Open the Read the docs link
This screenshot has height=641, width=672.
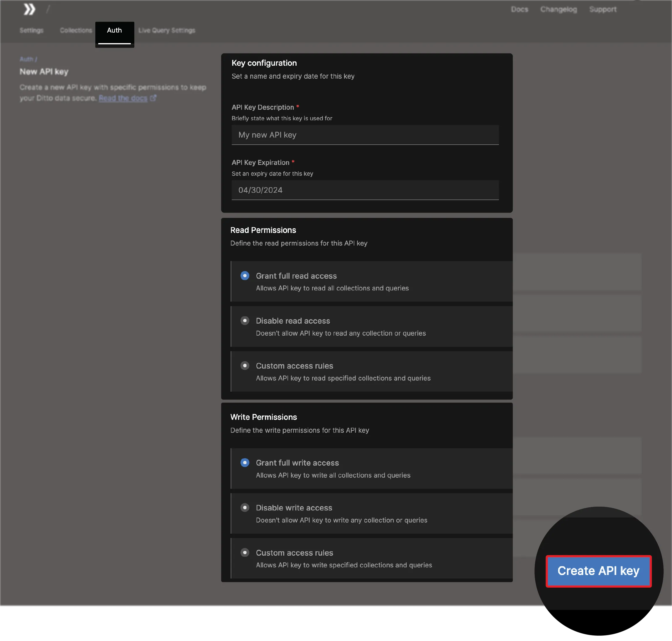point(123,98)
